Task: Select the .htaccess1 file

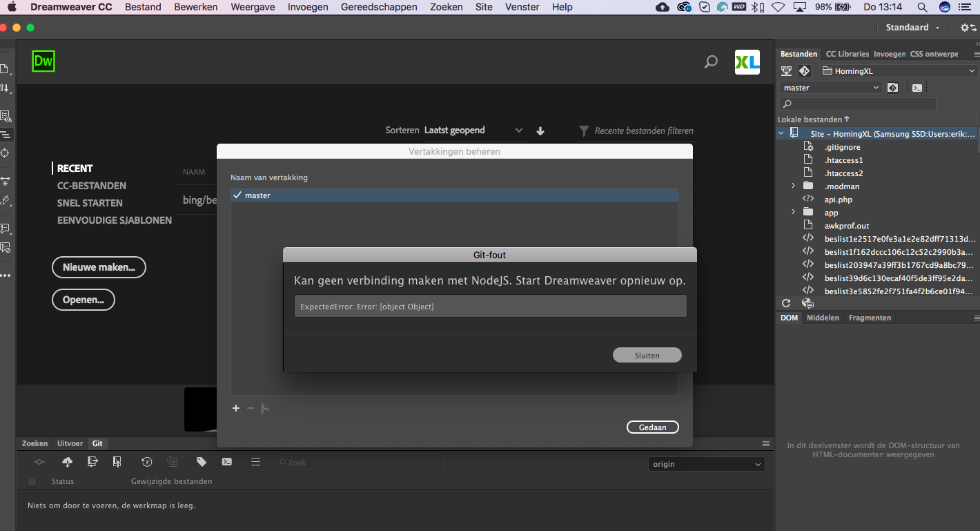Action: pyautogui.click(x=843, y=160)
